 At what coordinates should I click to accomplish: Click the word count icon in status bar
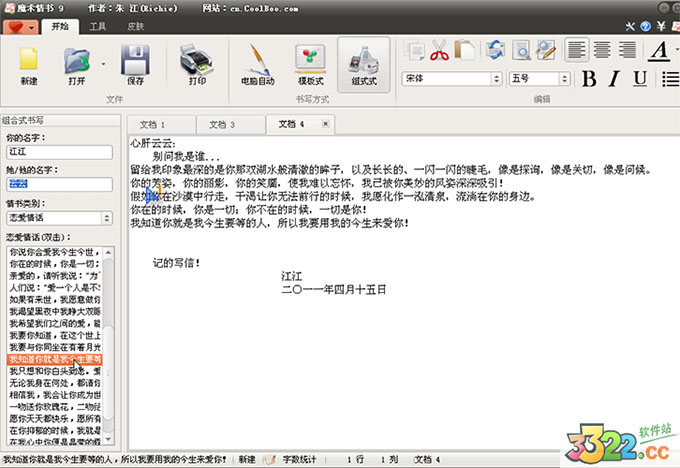coord(270,459)
